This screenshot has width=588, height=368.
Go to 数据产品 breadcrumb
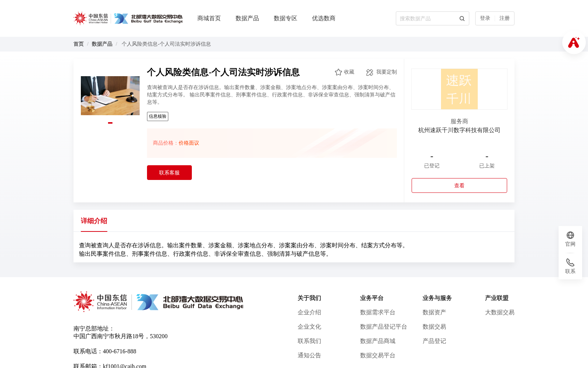(x=102, y=44)
